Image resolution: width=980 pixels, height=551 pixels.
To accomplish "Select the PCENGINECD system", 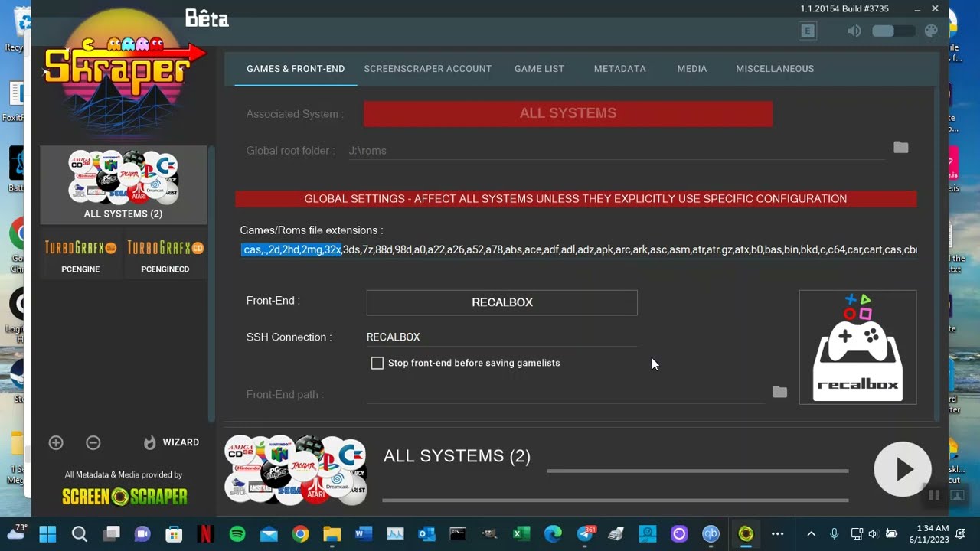I will pos(165,255).
